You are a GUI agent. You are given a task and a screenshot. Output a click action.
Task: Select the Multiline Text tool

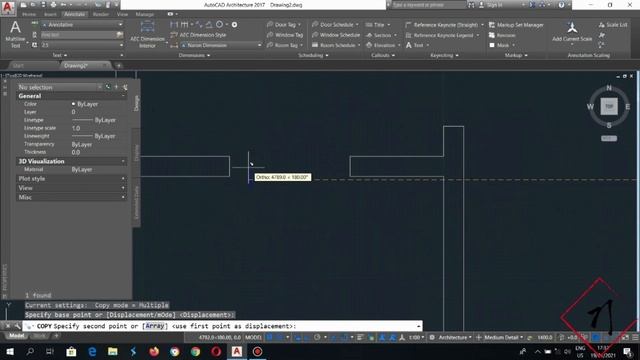tap(15, 35)
